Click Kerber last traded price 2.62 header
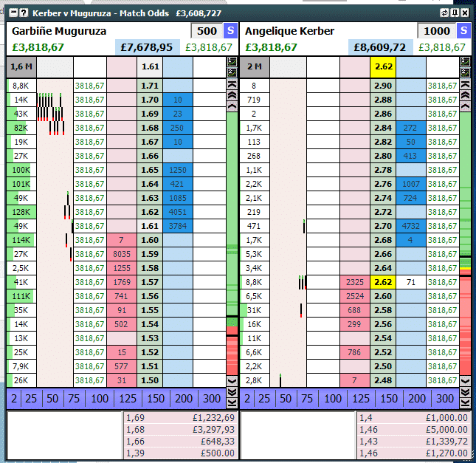Viewport: 476px width, 463px height. click(383, 66)
